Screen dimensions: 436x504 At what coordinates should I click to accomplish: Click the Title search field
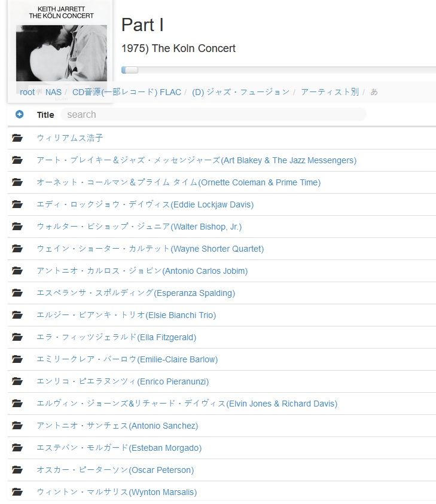(213, 114)
